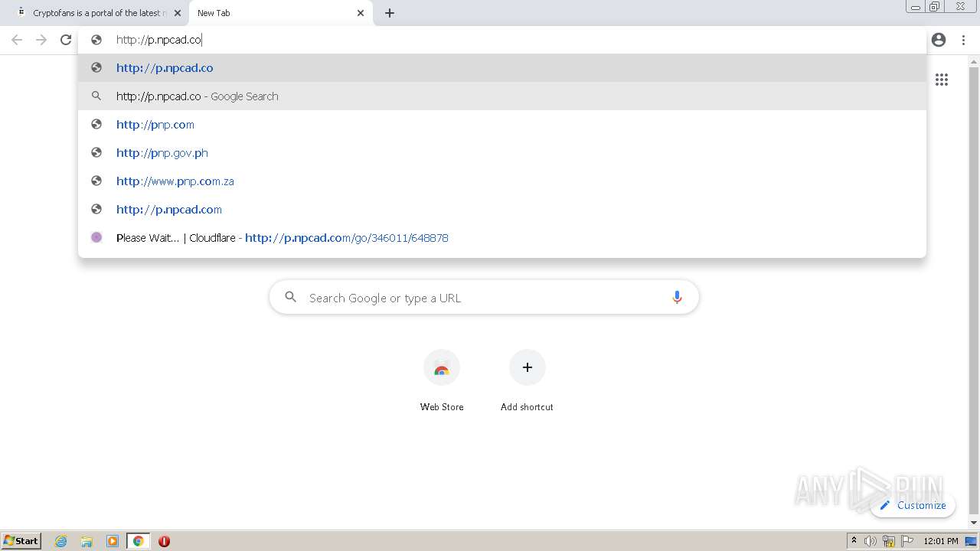980x551 pixels.
Task: Close the Cryptofans tab
Action: click(178, 13)
